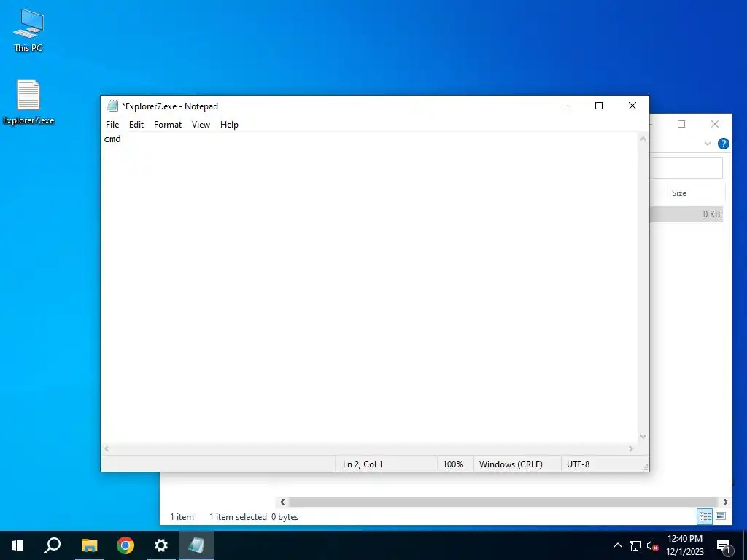Open the File menu in Notepad
Screen dimensions: 747x560
coord(112,124)
